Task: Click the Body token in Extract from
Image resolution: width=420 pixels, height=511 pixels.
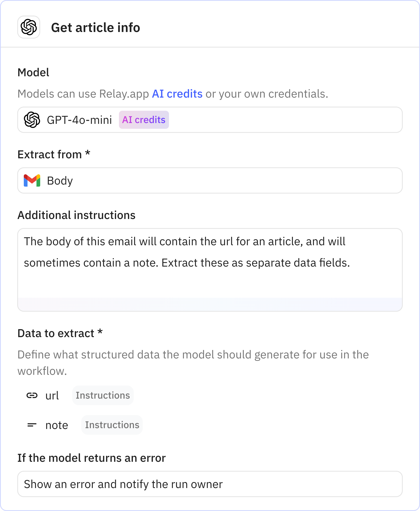Action: point(60,180)
